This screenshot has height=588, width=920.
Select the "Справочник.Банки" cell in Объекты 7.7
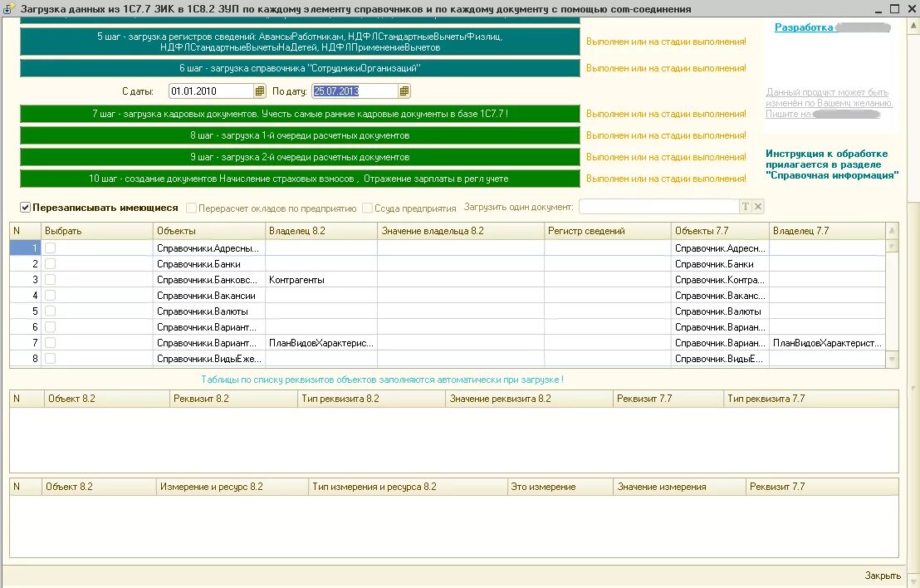(x=720, y=264)
